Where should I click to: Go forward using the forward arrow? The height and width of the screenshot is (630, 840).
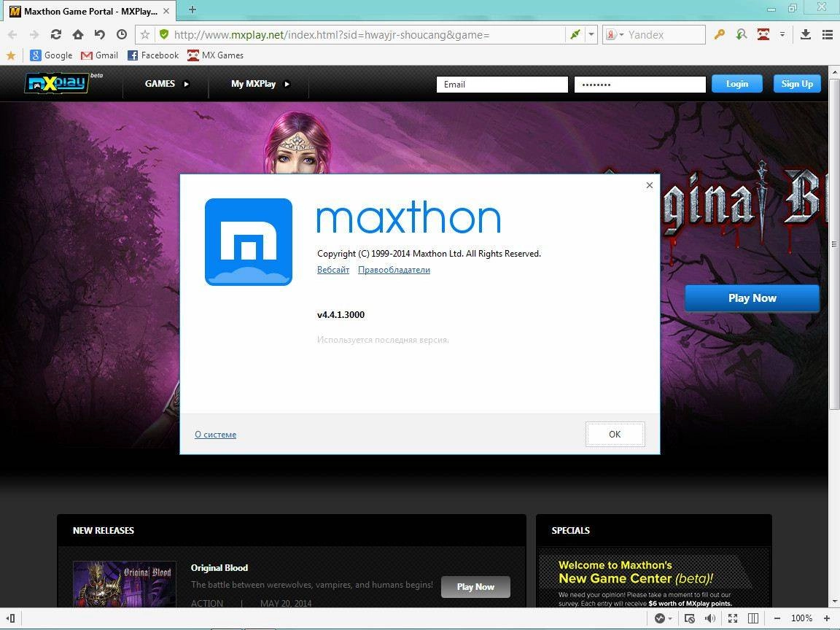click(x=34, y=35)
